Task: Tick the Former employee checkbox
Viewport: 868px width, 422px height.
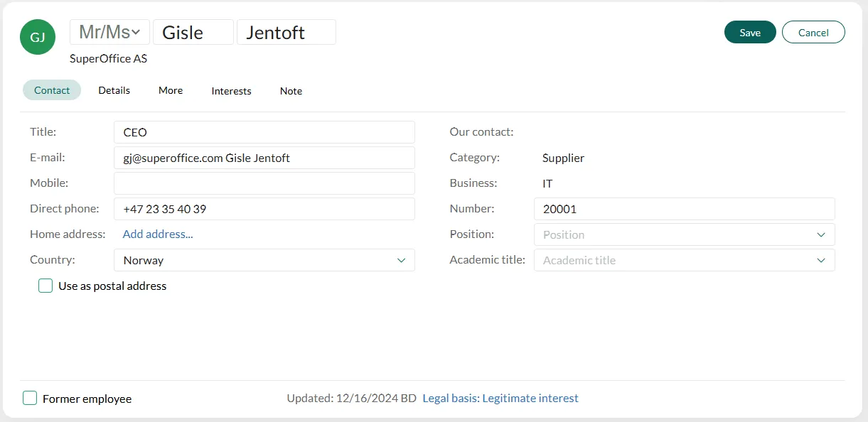Action: coord(30,399)
